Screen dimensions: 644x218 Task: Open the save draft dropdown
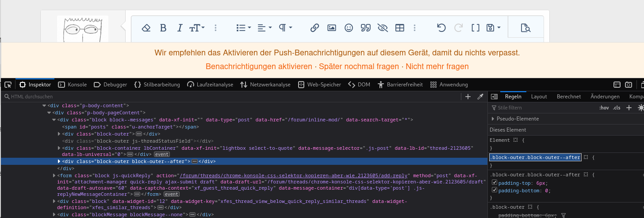(x=493, y=28)
